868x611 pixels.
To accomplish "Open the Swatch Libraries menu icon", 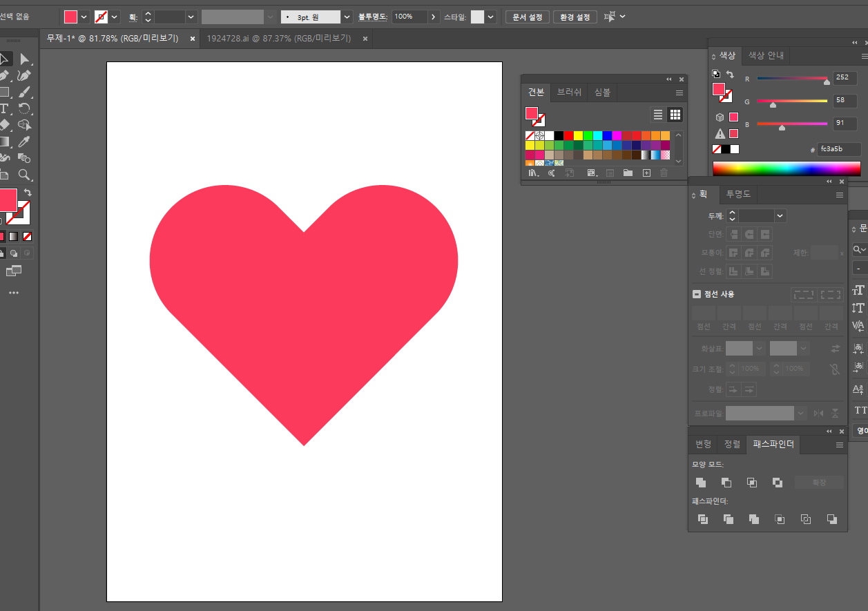I will [534, 173].
